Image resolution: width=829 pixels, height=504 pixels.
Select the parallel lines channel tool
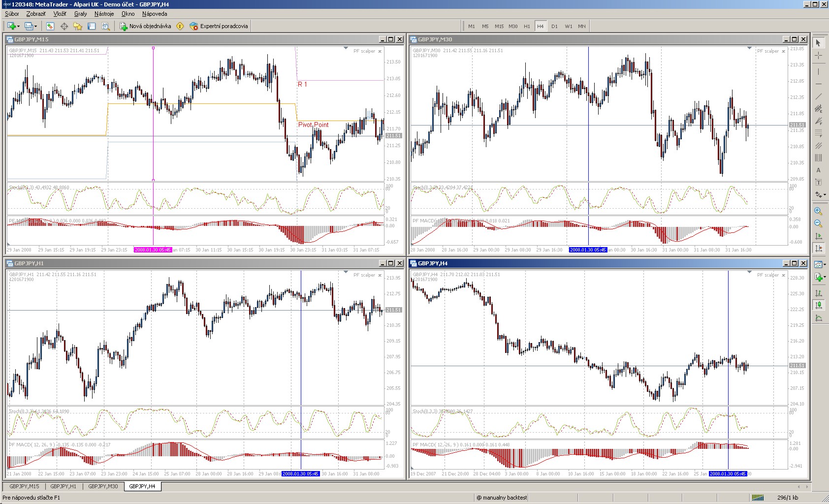pos(818,146)
